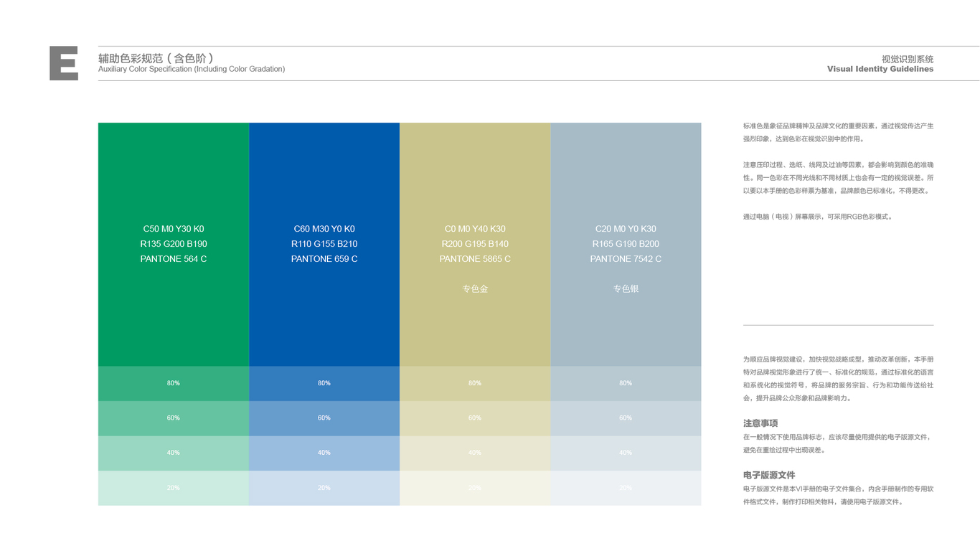Pick the blue 40% tint swatch
Screen dimensions: 980x551
tap(324, 453)
